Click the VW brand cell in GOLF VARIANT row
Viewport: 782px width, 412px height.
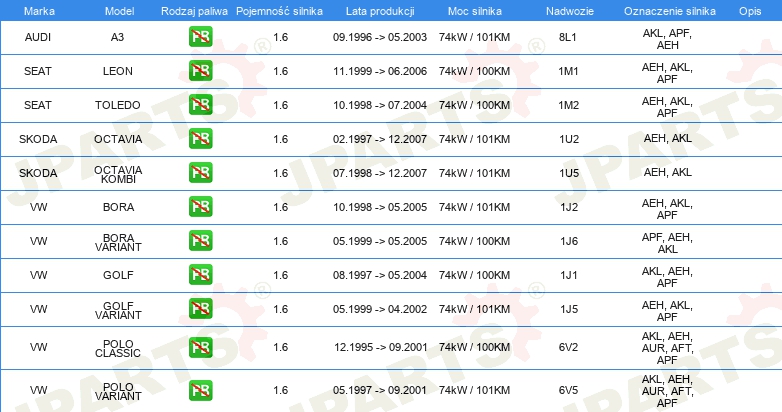[38, 309]
